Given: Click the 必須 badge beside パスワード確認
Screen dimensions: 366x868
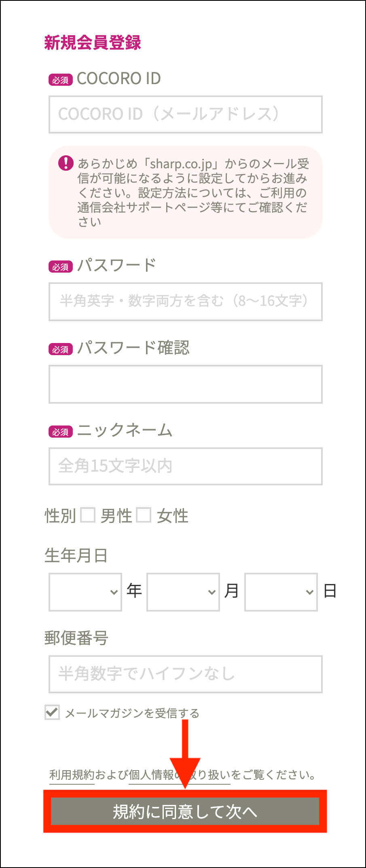Looking at the screenshot, I should coord(61,349).
